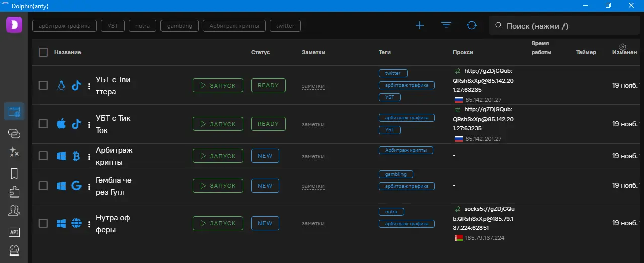644x263 pixels.
Task: Open the proxy link icon in sidebar
Action: pyautogui.click(x=14, y=133)
